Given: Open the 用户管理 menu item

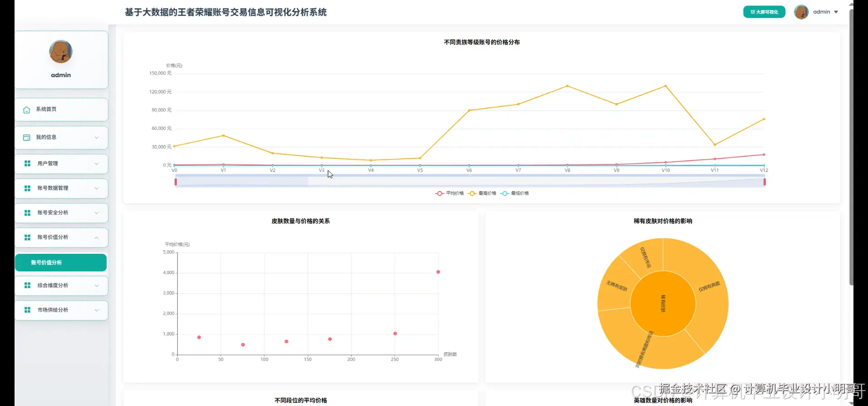Looking at the screenshot, I should coord(61,163).
